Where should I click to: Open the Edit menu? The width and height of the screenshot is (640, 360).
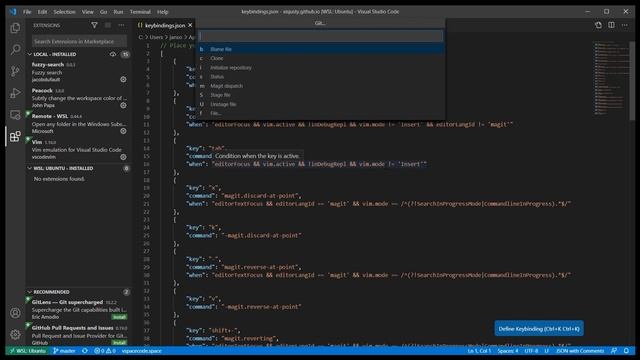(x=42, y=12)
